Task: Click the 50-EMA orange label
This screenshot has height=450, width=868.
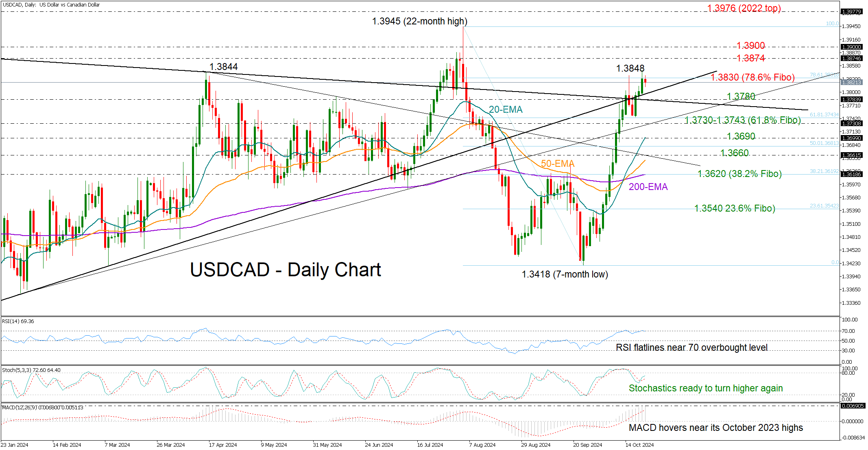Action: (557, 164)
